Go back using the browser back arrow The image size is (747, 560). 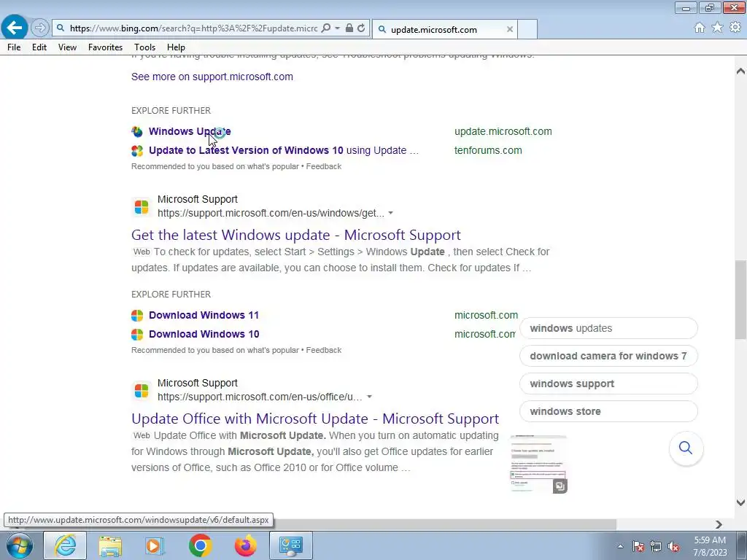[x=15, y=28]
